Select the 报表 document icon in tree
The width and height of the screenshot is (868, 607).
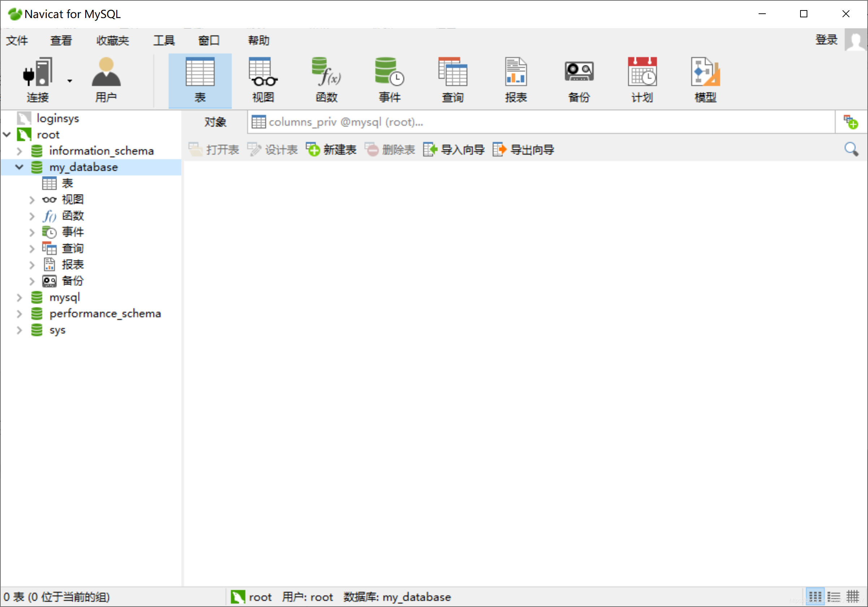(49, 264)
